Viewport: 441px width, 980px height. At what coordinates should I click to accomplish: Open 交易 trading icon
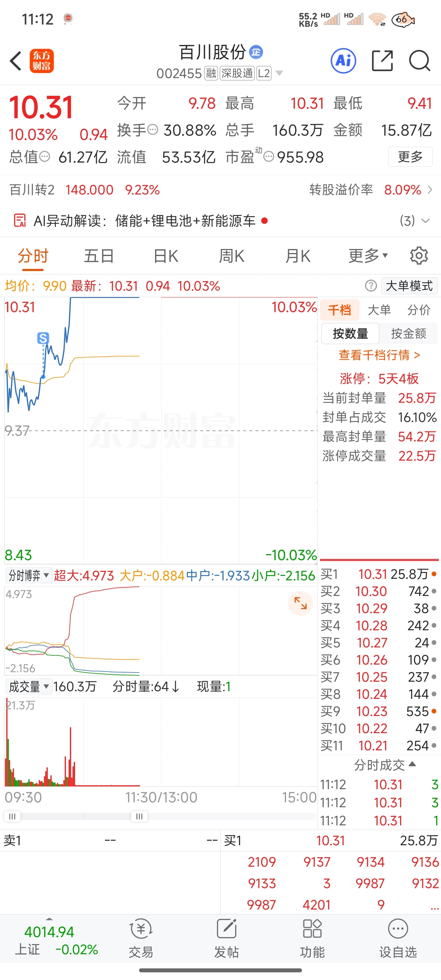click(141, 937)
